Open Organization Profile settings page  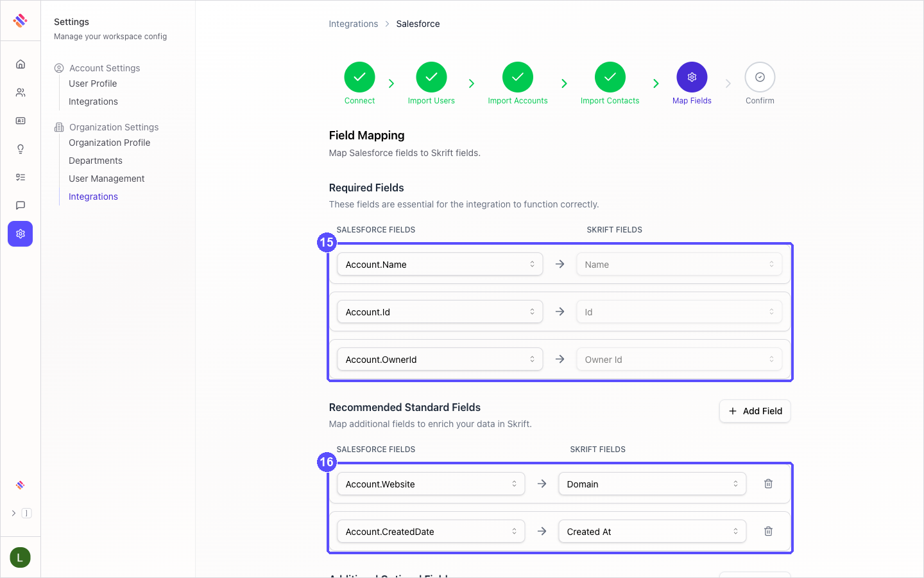point(109,143)
